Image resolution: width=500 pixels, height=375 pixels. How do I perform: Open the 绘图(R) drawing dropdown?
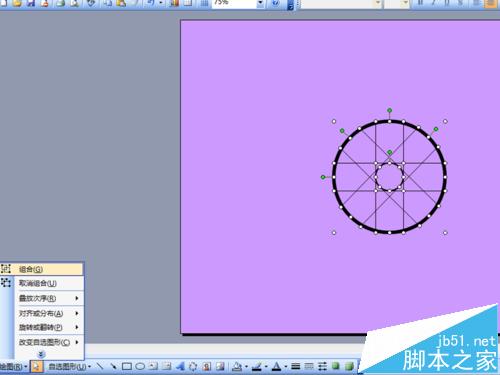pos(13,367)
